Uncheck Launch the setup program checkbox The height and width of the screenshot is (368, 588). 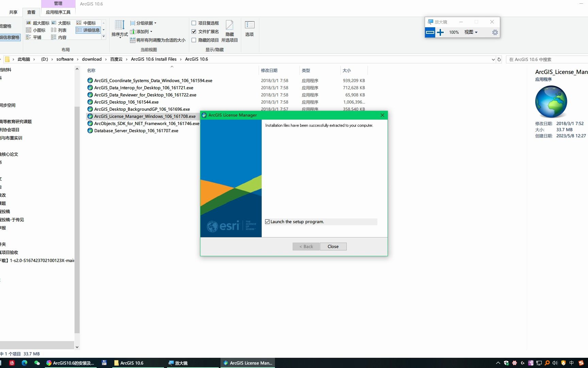267,222
